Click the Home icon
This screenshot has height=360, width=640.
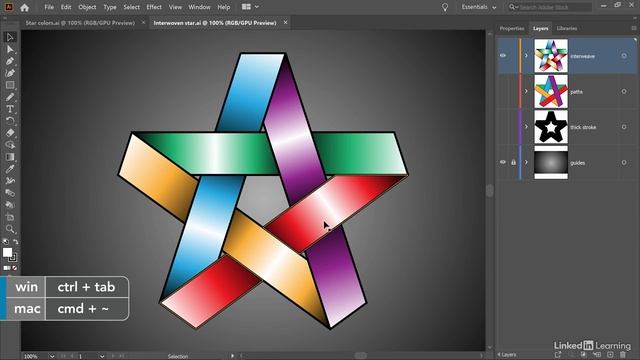(x=24, y=7)
